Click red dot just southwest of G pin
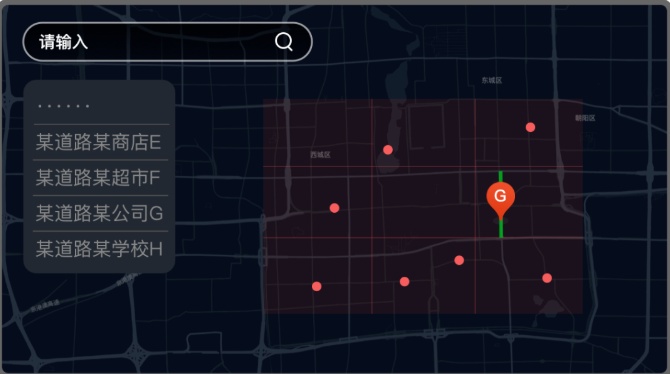The height and width of the screenshot is (374, 670). pyautogui.click(x=459, y=260)
